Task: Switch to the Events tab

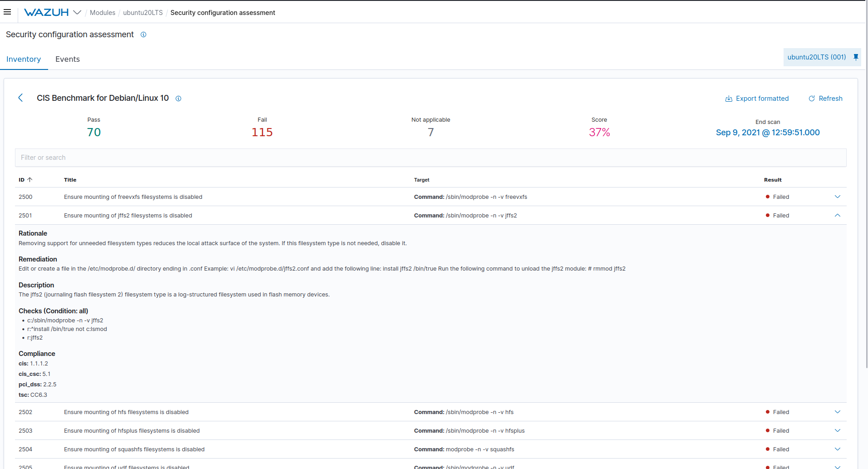Action: 67,59
